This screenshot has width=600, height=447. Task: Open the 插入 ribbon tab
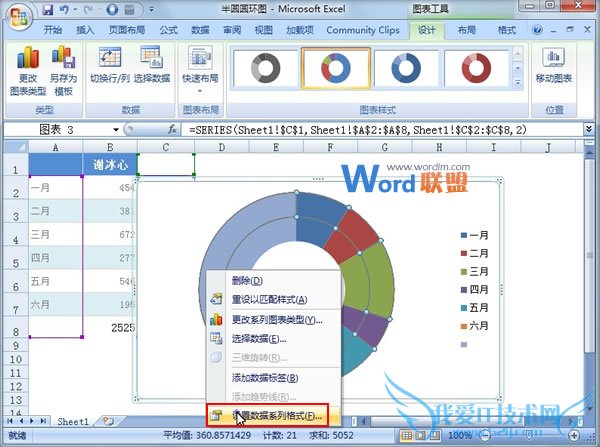[x=85, y=30]
